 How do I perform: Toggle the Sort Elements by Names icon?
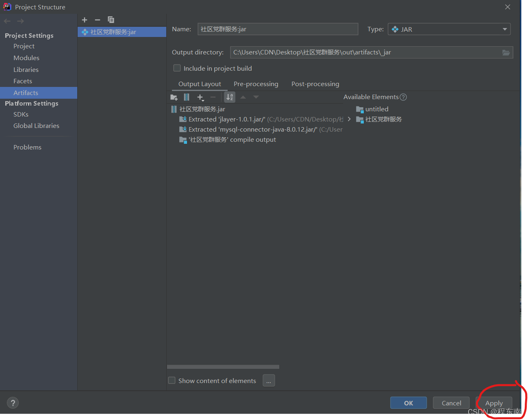[x=230, y=97]
